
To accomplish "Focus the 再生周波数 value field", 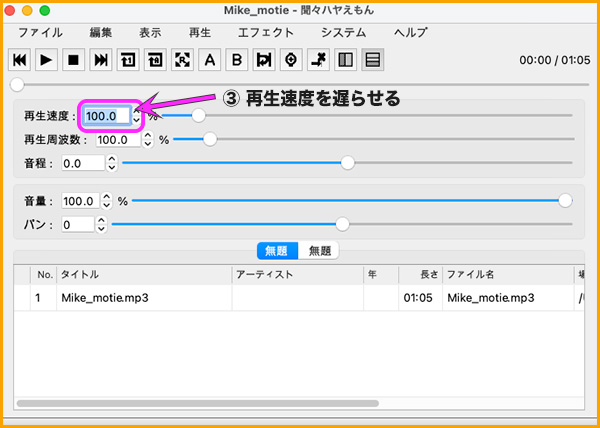I will [118, 140].
